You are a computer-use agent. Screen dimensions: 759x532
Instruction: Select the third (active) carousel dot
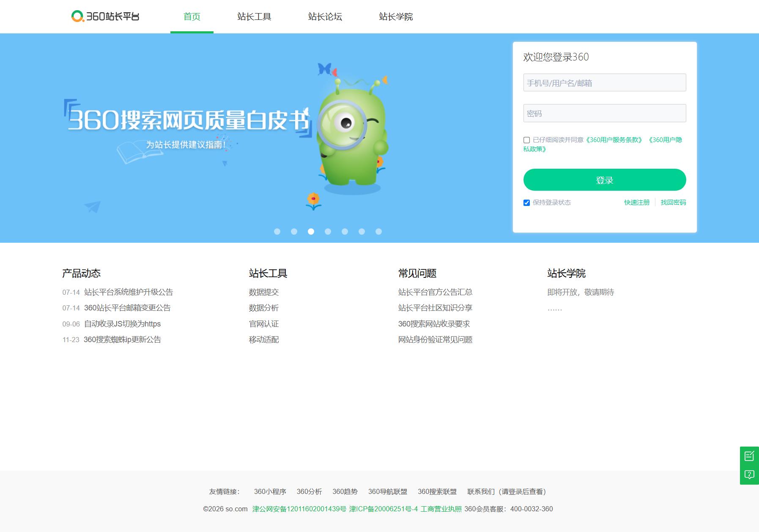click(x=311, y=231)
